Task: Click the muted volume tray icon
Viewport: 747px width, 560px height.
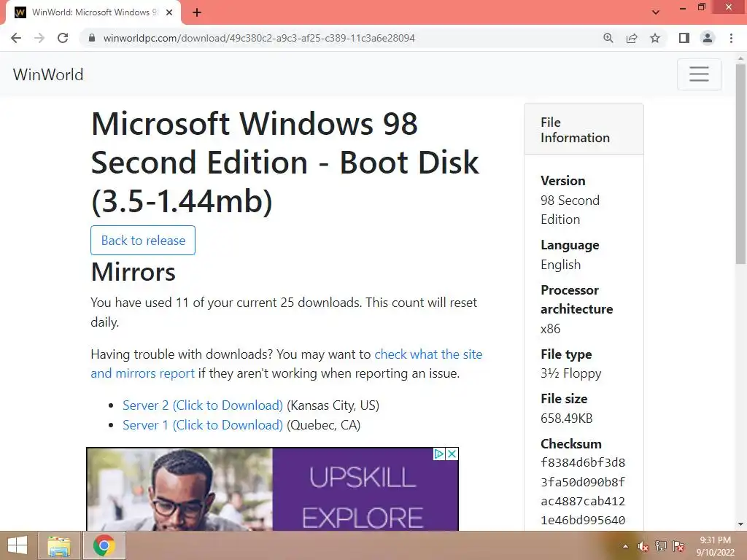Action: click(643, 546)
